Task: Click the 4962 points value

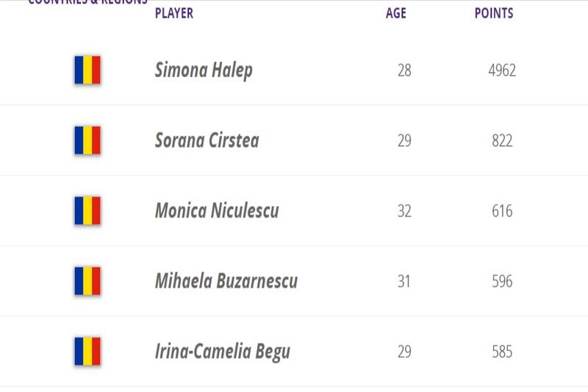Action: tap(502, 70)
